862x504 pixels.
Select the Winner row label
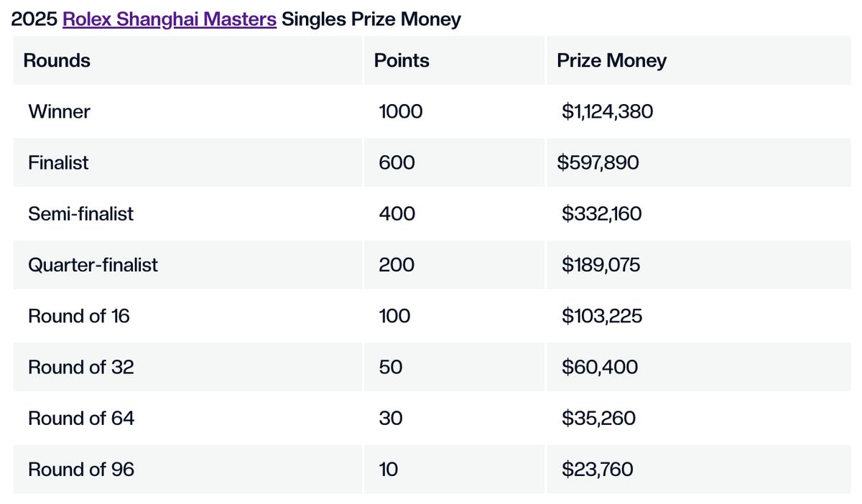(x=59, y=112)
